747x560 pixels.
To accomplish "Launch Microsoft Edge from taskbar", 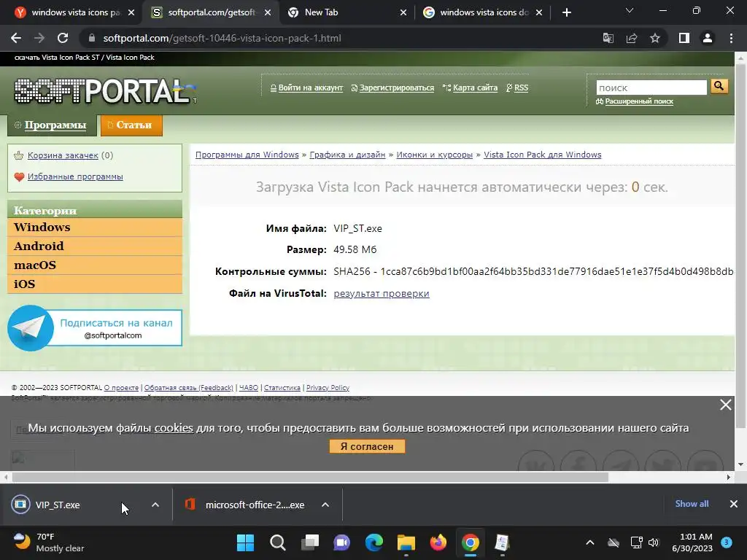I will click(374, 542).
